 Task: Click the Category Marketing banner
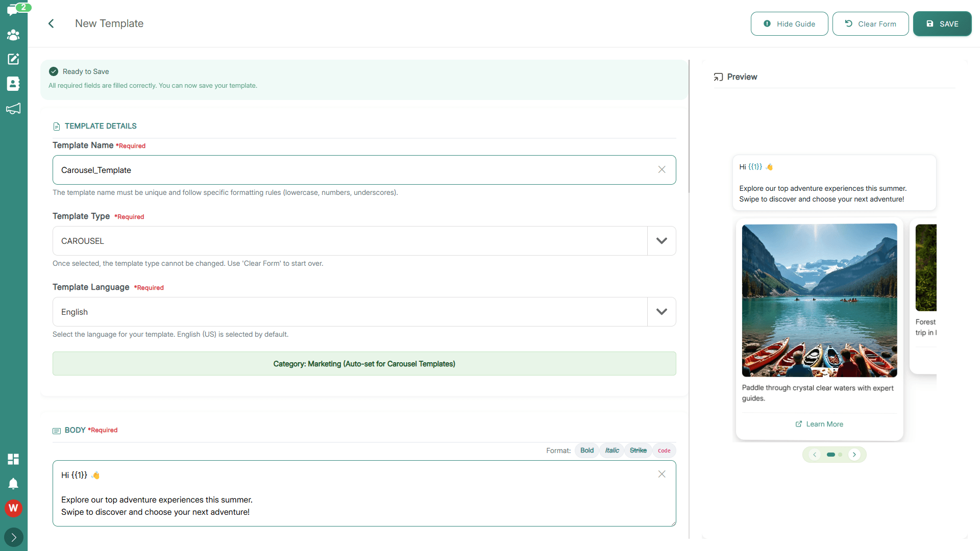[364, 364]
